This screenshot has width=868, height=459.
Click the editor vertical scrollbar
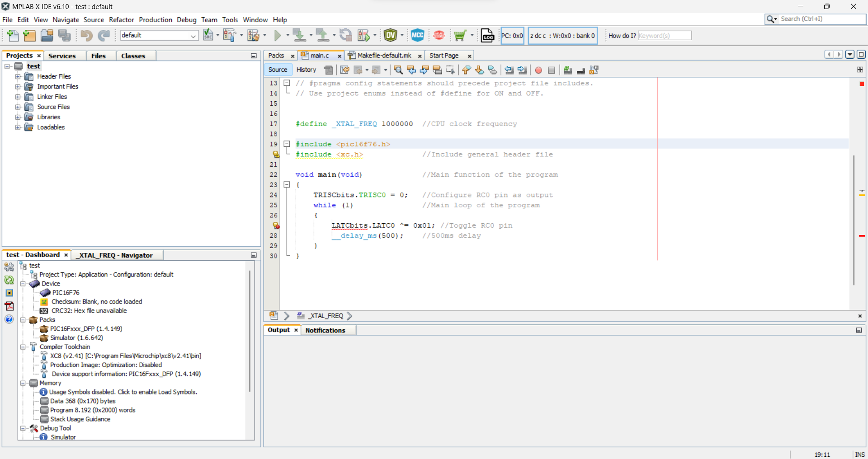tap(854, 220)
